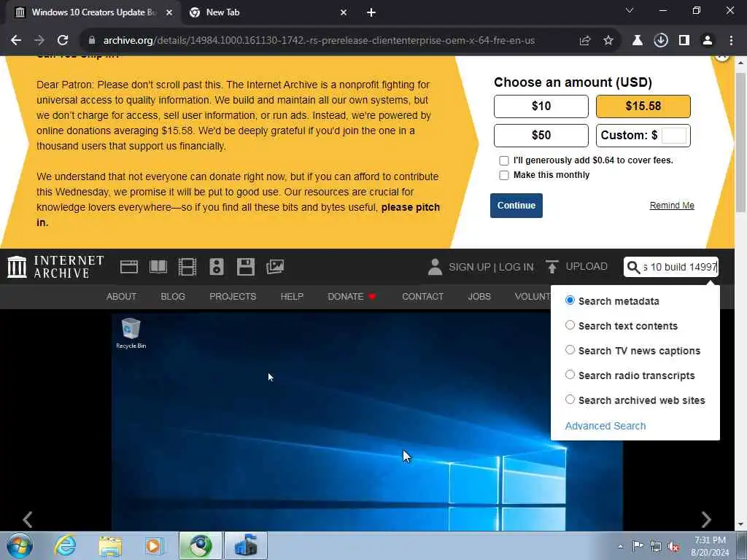Viewport: 747px width, 560px height.
Task: Click the Windows 10 desktop screenshot image
Action: coord(367,421)
